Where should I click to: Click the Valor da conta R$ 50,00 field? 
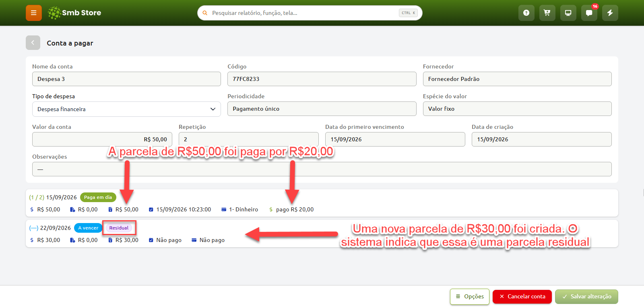pyautogui.click(x=102, y=139)
